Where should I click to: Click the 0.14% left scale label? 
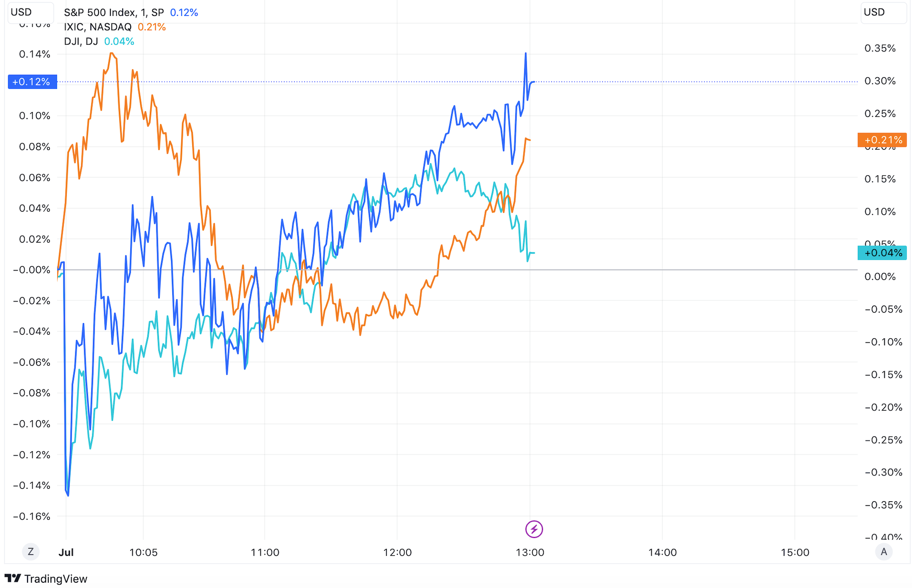[35, 54]
